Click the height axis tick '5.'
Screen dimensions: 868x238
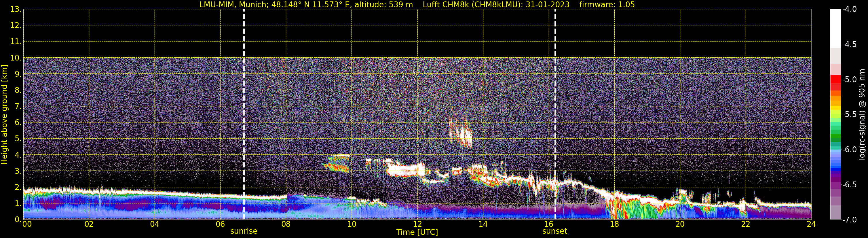pyautogui.click(x=18, y=139)
